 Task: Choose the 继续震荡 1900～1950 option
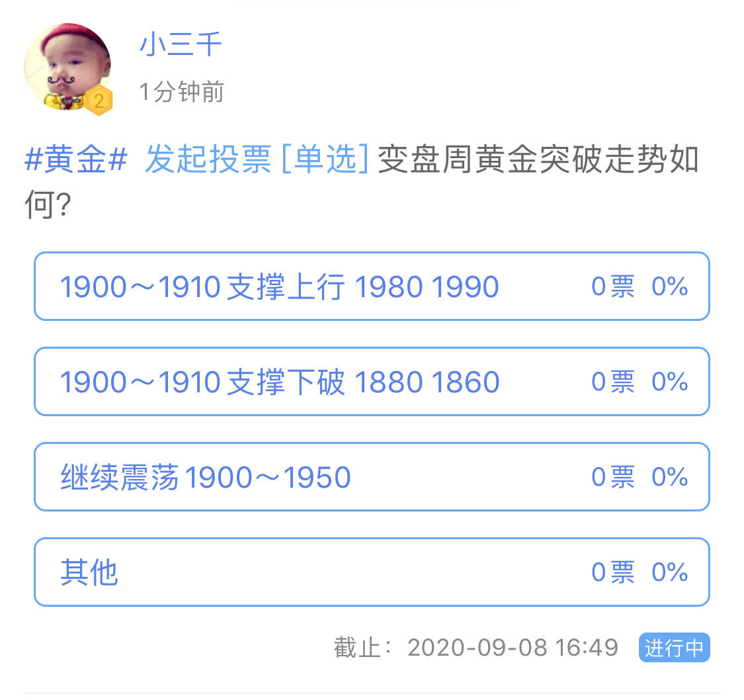click(x=372, y=477)
